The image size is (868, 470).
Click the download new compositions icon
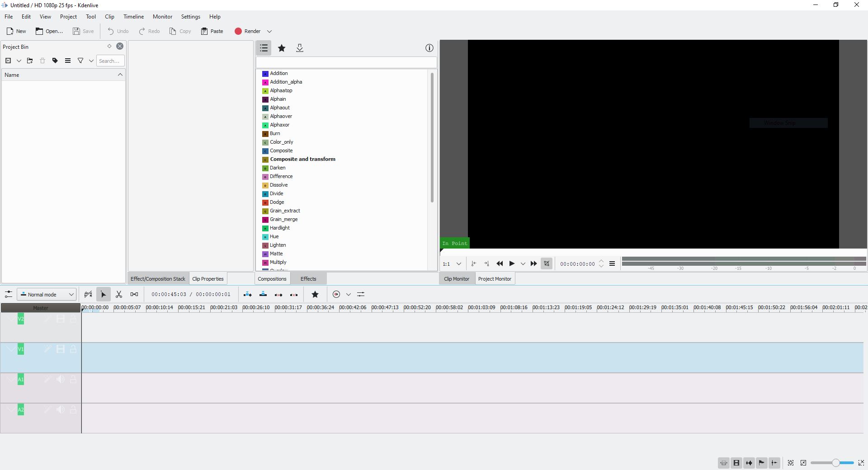[300, 48]
